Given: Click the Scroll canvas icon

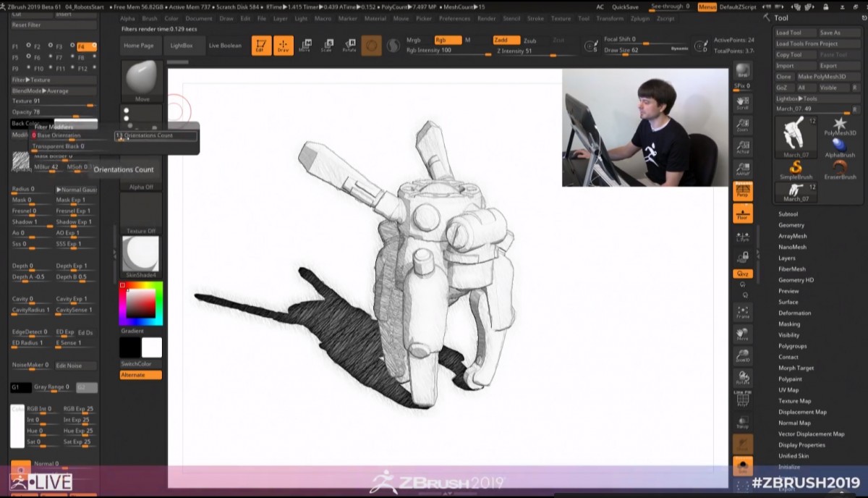Looking at the screenshot, I should (742, 104).
